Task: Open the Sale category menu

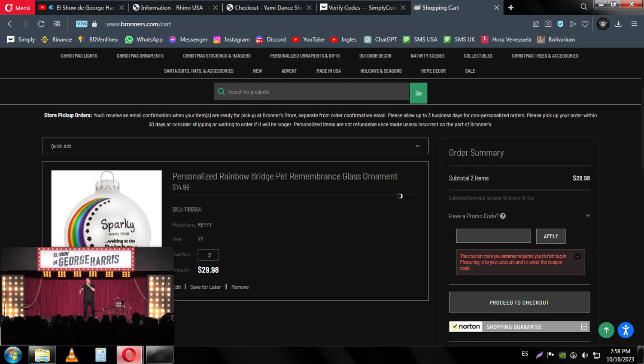Action: point(470,71)
